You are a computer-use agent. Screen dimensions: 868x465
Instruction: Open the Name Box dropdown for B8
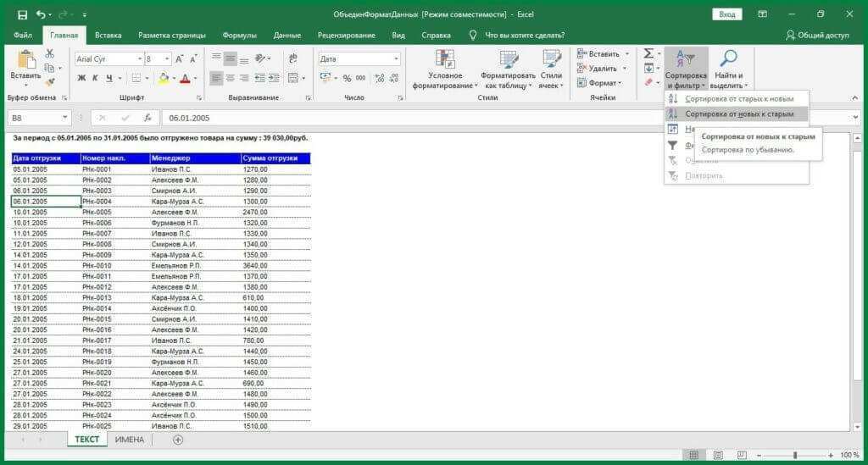coord(66,118)
